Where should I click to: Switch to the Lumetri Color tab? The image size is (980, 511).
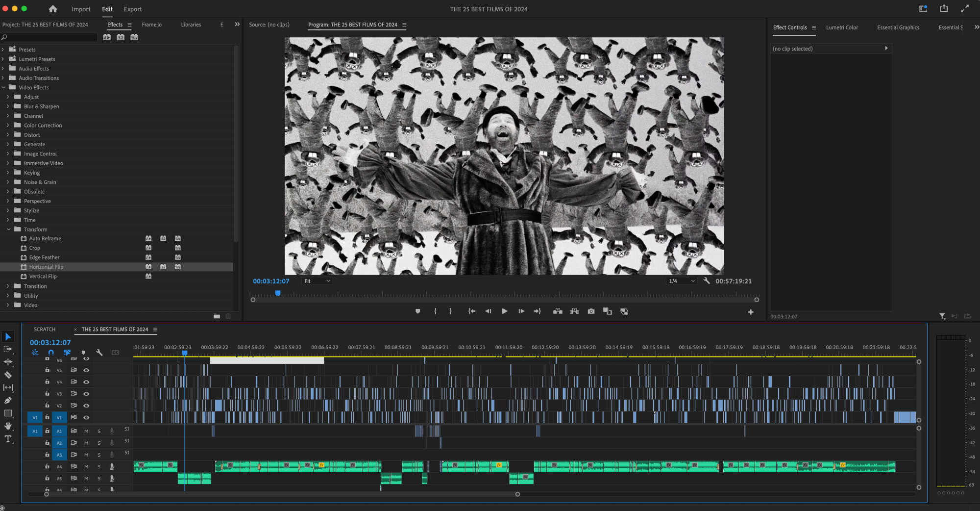pos(842,27)
